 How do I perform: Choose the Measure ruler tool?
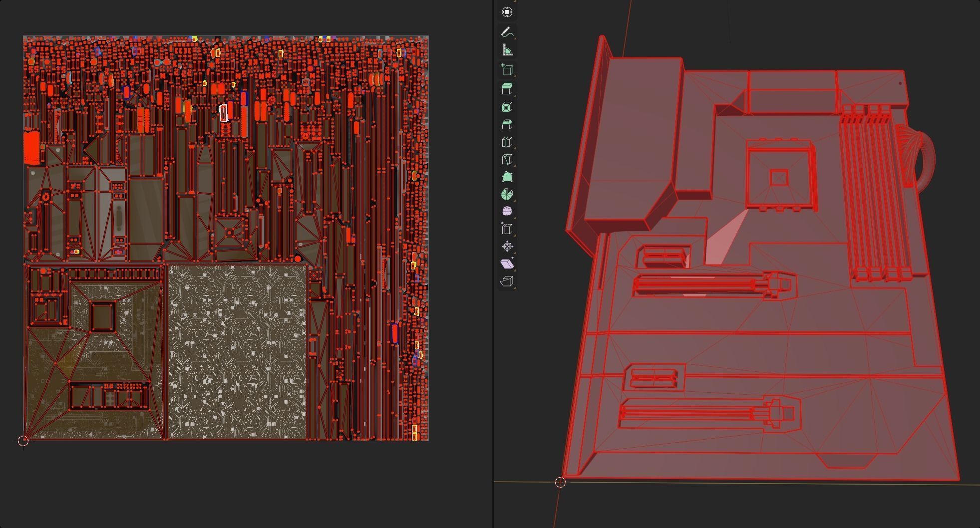click(507, 50)
